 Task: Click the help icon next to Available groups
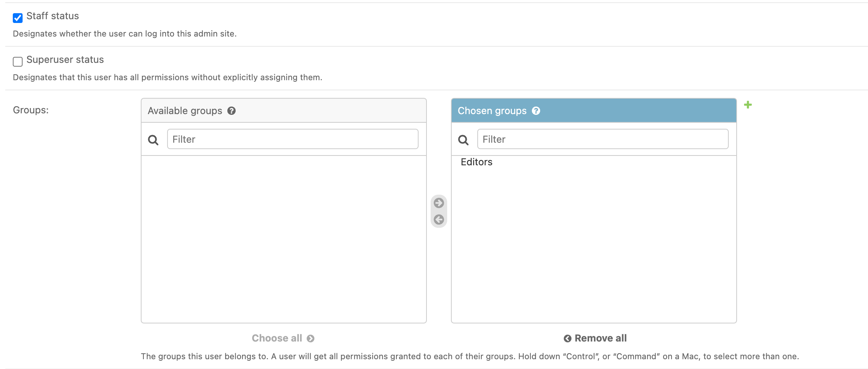[x=231, y=111]
